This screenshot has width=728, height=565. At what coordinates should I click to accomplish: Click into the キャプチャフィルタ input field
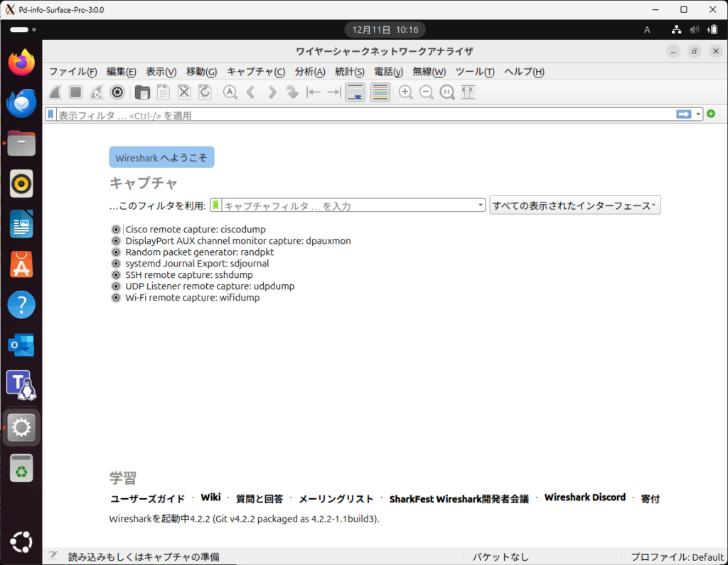pos(348,205)
